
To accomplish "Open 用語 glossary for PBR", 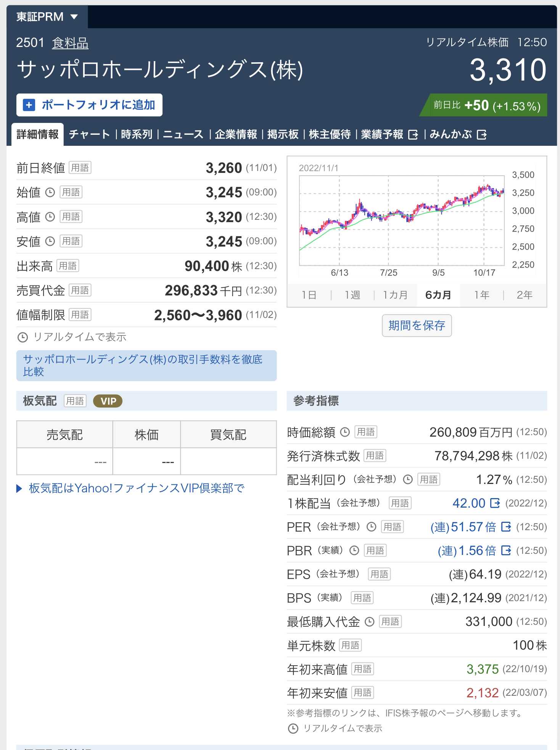I will 375,550.
